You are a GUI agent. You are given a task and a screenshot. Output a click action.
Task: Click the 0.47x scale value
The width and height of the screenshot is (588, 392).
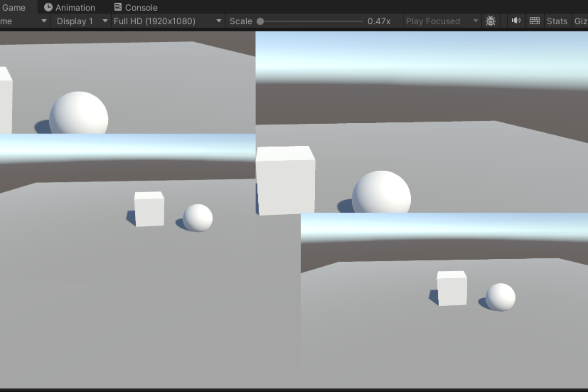[x=379, y=21]
